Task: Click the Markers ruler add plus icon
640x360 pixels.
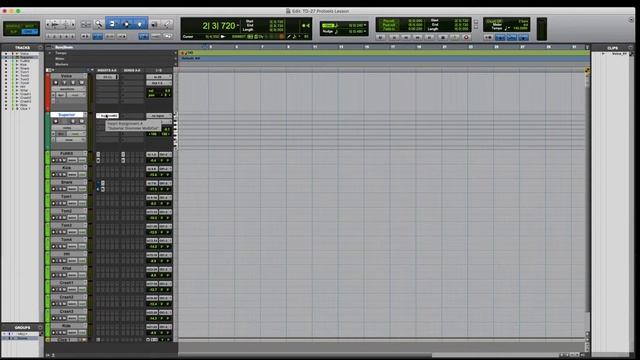Action: tap(176, 64)
